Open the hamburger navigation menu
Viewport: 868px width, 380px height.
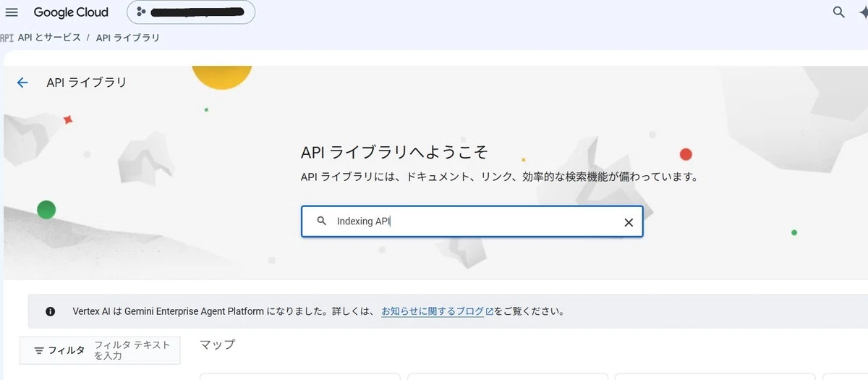(x=12, y=12)
